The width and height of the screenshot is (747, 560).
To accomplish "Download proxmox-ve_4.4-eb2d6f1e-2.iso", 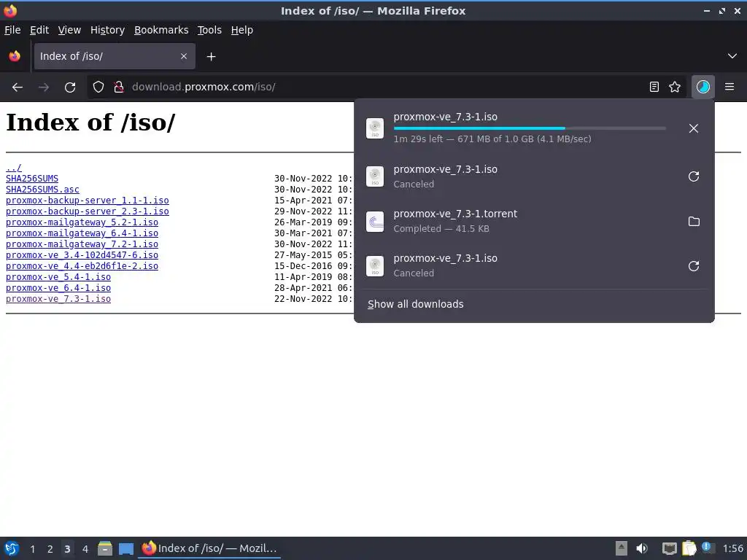I will pyautogui.click(x=82, y=266).
